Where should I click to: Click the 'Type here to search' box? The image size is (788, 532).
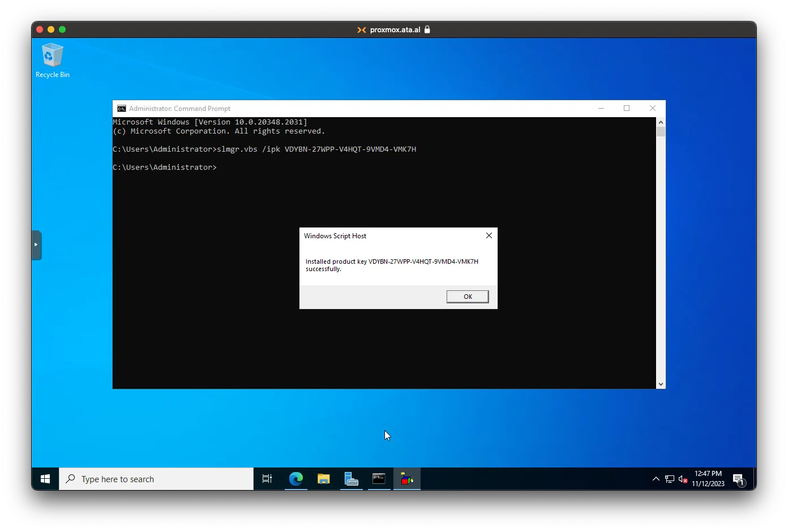pos(156,479)
